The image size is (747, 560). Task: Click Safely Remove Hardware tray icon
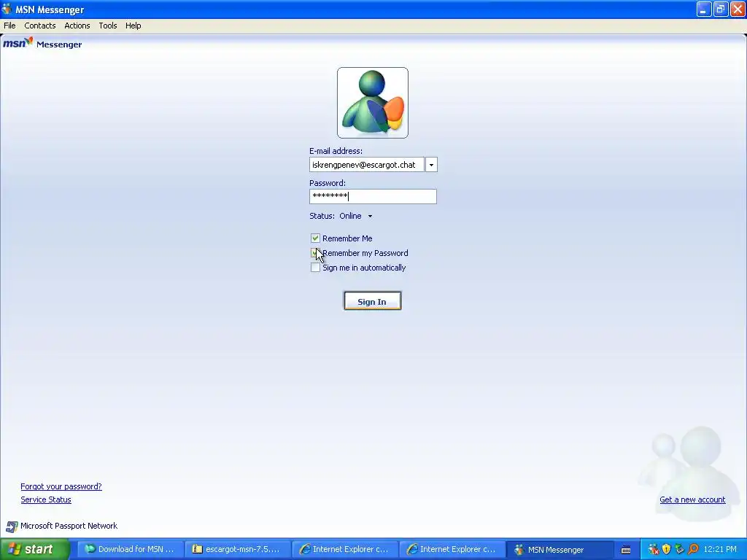[679, 550]
